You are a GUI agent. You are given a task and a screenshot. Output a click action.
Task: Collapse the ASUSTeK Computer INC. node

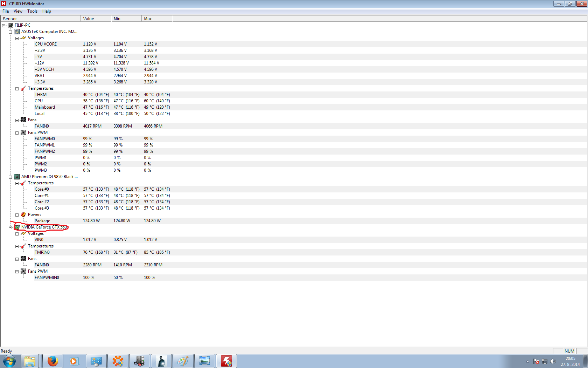[10, 32]
